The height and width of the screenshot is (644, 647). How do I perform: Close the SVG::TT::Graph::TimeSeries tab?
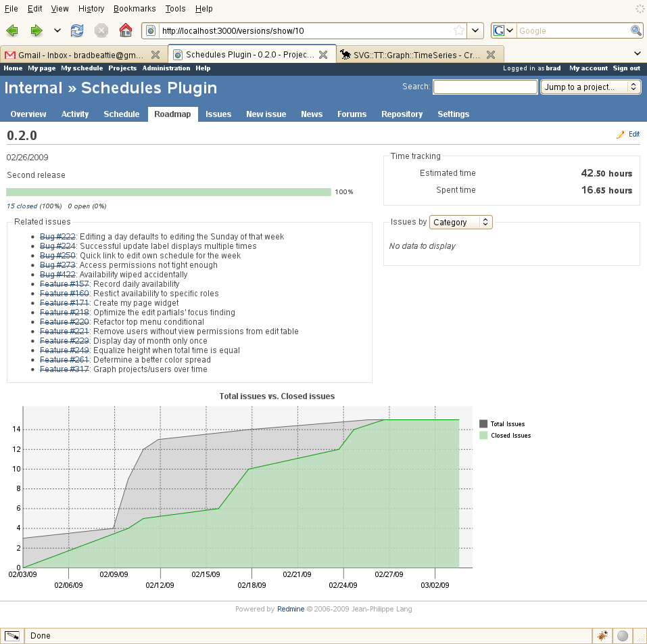point(491,55)
